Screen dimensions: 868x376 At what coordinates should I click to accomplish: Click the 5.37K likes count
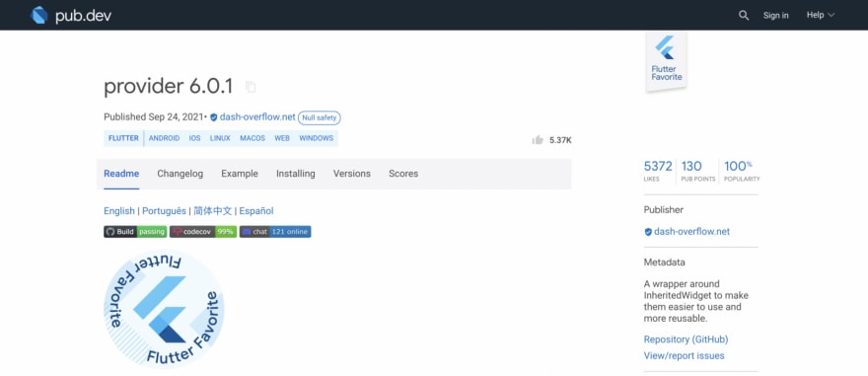tap(560, 141)
